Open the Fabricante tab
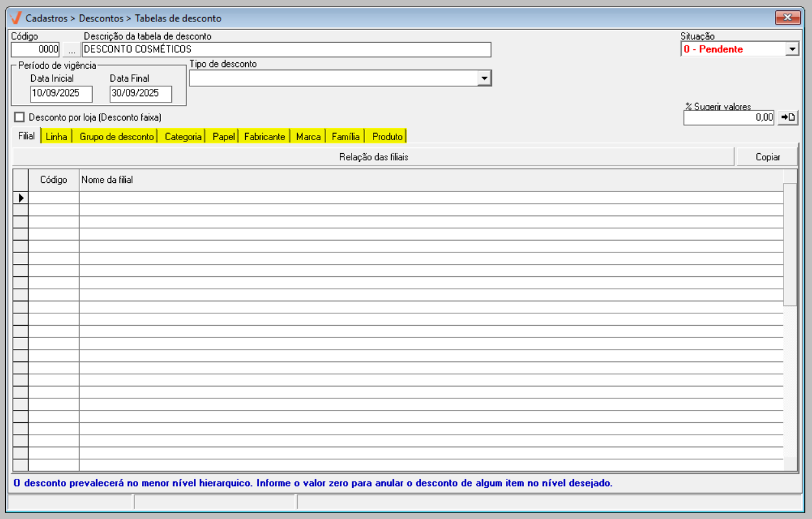 [264, 137]
